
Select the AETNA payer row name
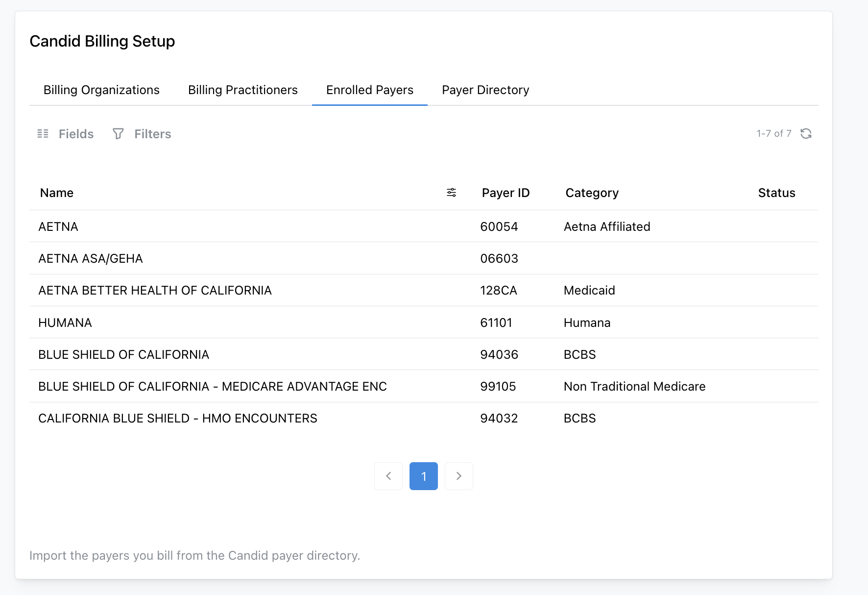(x=58, y=226)
